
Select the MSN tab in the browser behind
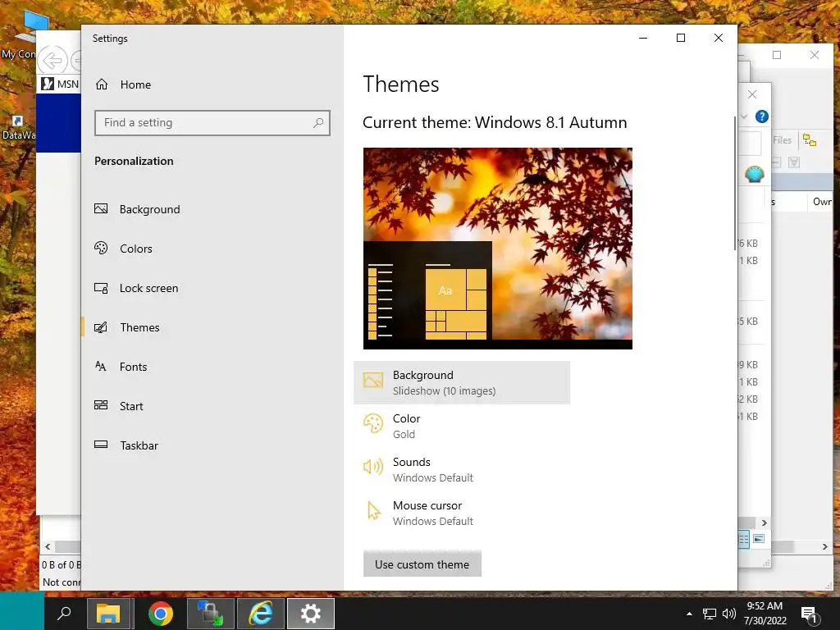point(61,84)
